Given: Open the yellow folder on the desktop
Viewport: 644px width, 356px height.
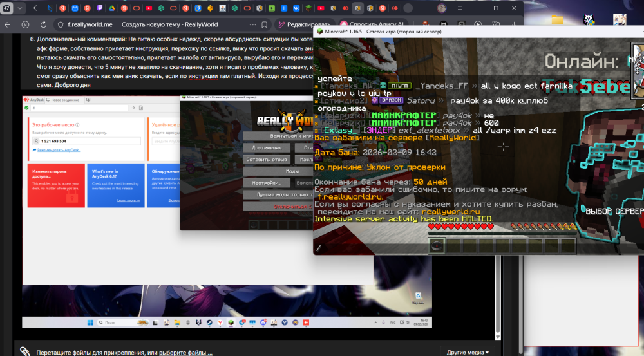Looking at the screenshot, I should click(x=557, y=19).
